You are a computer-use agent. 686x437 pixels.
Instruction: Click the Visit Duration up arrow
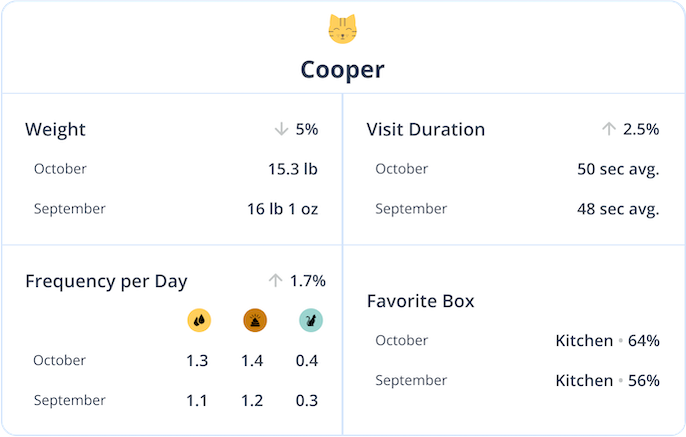pos(609,129)
